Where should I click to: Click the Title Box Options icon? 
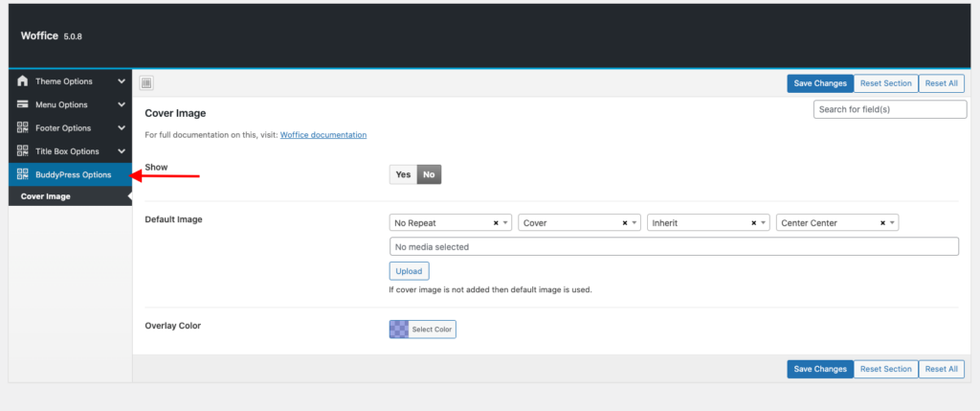tap(22, 150)
